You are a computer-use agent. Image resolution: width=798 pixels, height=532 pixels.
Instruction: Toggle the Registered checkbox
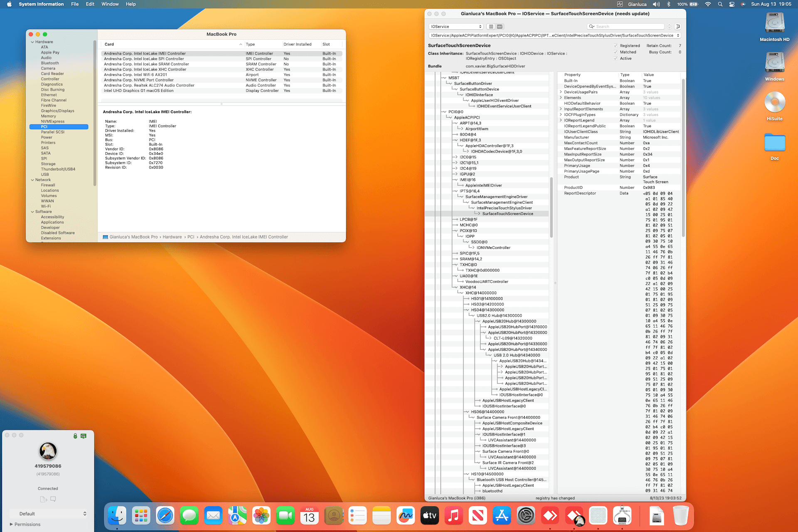click(616, 46)
